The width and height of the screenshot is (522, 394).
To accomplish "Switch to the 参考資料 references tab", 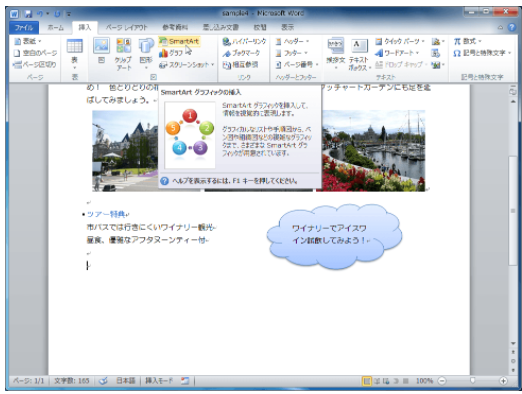I will [175, 27].
